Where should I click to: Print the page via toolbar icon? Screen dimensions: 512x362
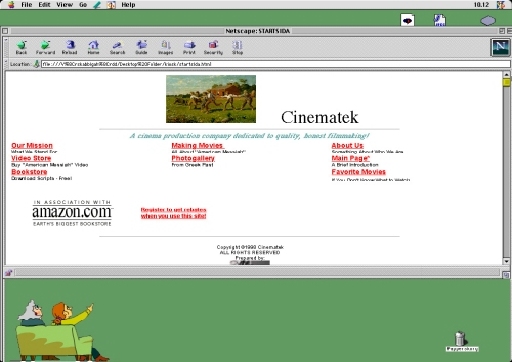[189, 47]
